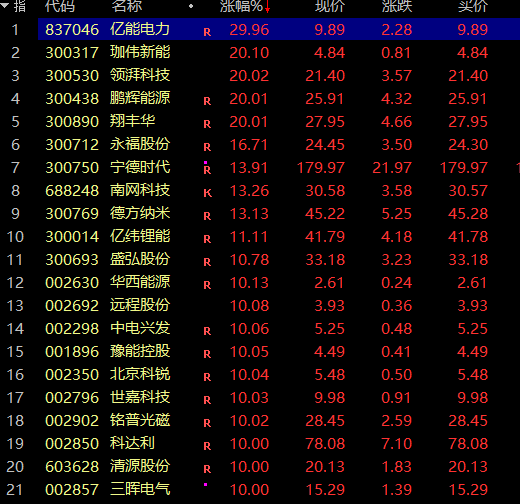
Task: Select stock name 亿纬锂能
Action: (140, 236)
